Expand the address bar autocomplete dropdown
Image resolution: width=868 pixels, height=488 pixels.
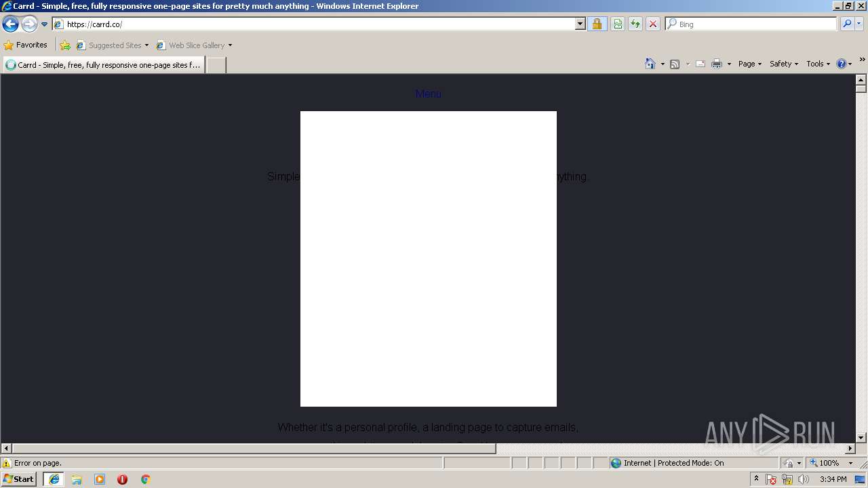point(580,24)
